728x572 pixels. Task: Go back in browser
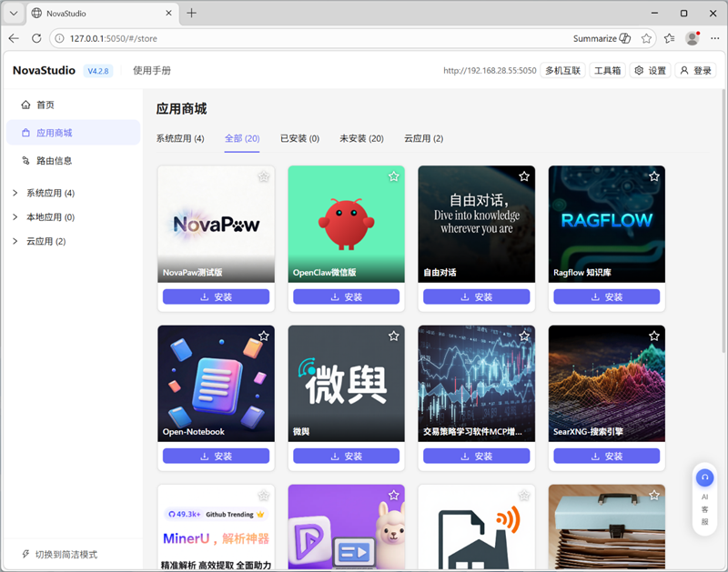14,38
